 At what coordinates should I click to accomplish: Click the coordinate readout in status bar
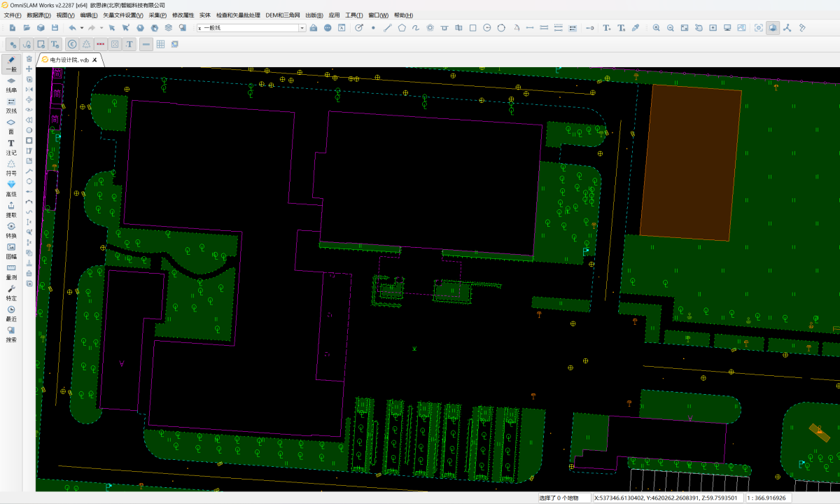[666, 498]
